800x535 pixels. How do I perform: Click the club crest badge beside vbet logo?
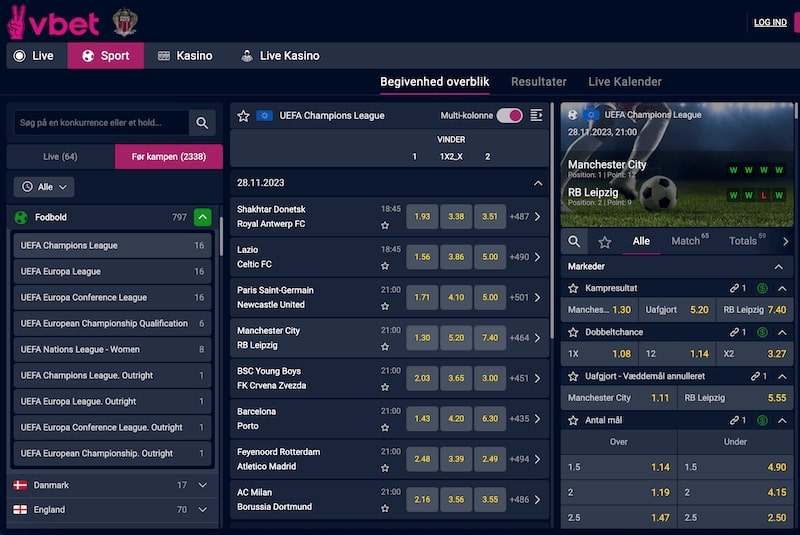click(x=125, y=22)
